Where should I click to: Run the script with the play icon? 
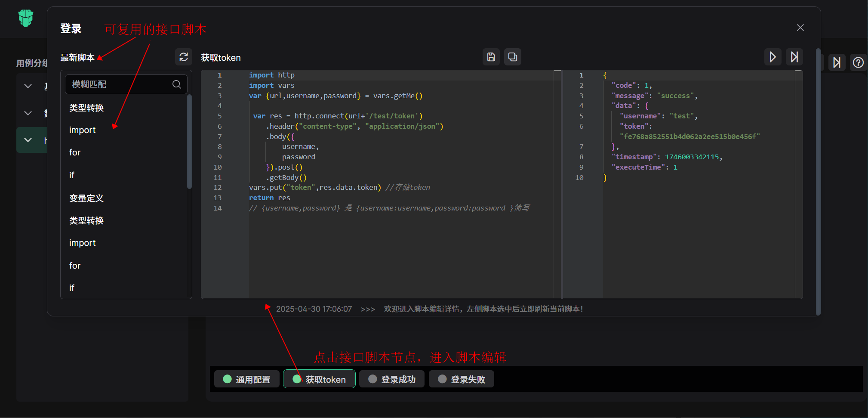(773, 57)
